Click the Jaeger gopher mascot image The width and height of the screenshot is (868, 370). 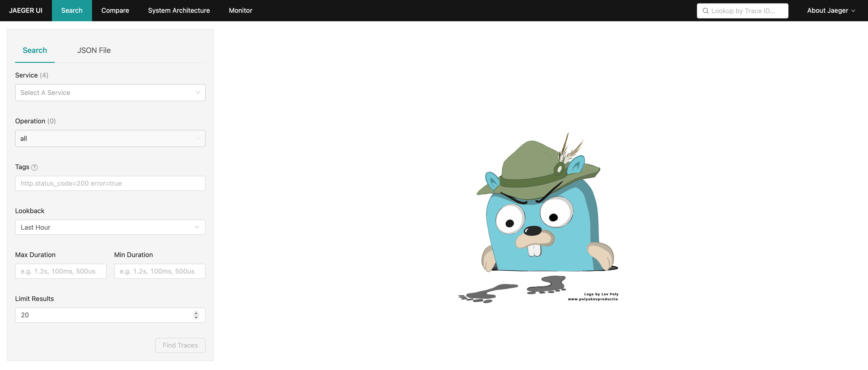(538, 218)
